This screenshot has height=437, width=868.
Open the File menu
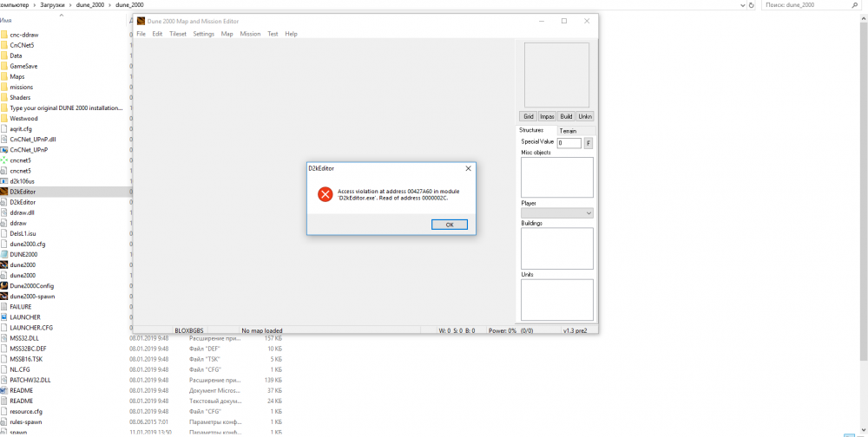pos(141,34)
